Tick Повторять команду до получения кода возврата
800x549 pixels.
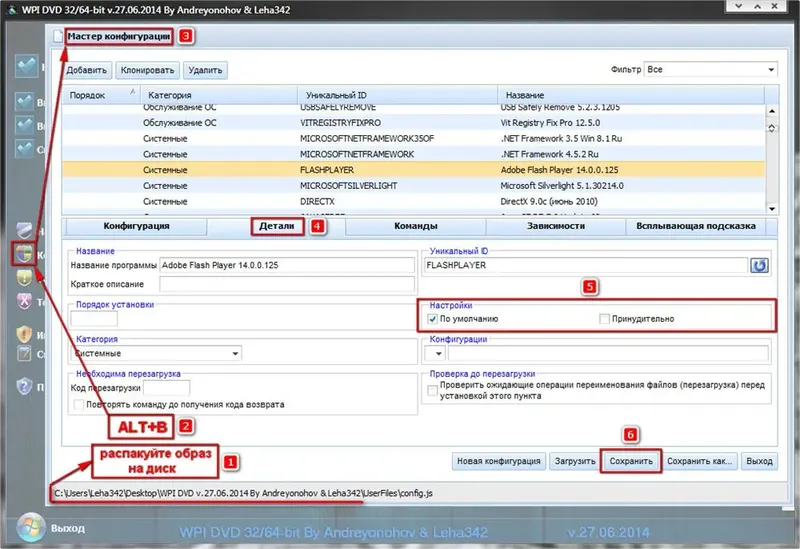coord(79,405)
